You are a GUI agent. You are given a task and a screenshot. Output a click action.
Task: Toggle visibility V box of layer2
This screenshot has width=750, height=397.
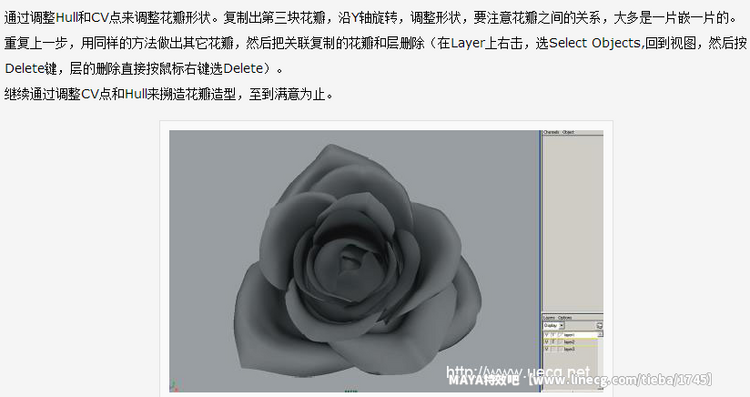click(547, 342)
